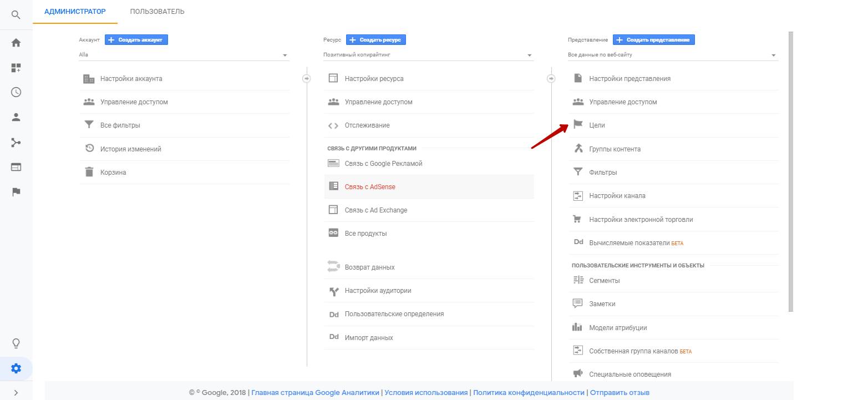Click arrow circle between account and property columns
868x400 pixels.
tap(307, 79)
